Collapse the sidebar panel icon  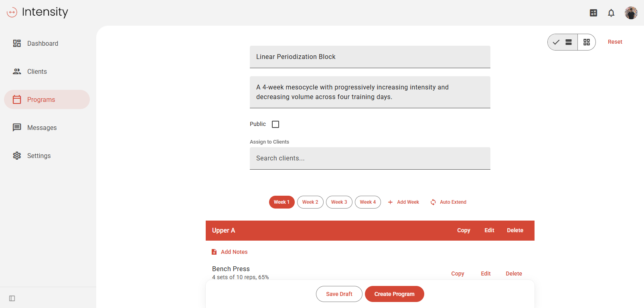point(12,298)
